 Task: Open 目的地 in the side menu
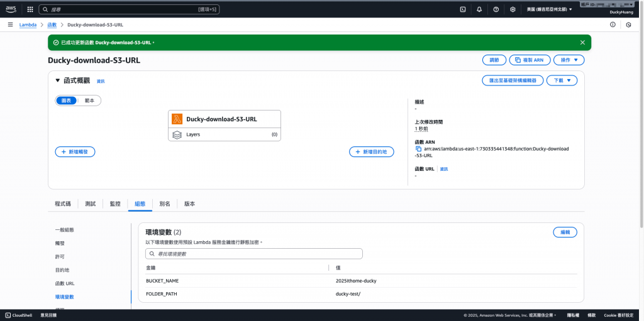62,270
